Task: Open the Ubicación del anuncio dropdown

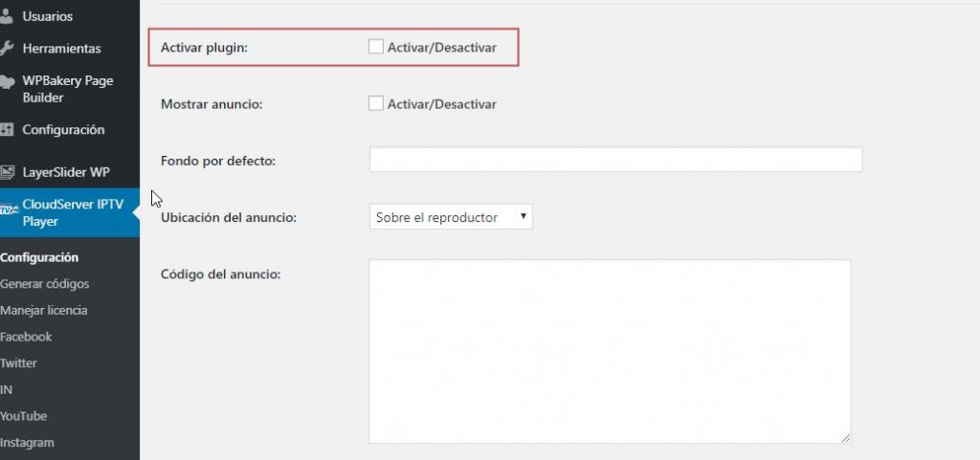Action: point(451,216)
